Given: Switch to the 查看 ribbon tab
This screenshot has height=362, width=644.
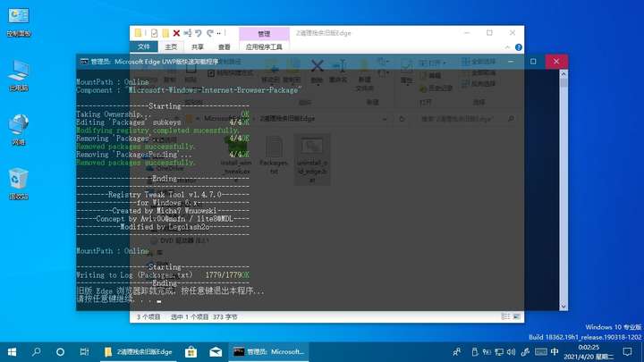Looking at the screenshot, I should coord(225,46).
